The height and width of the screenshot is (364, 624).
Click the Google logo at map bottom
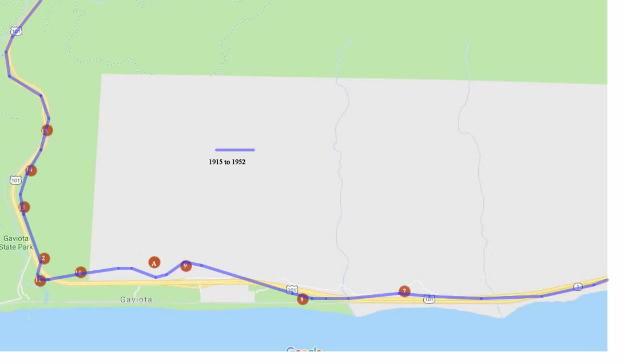304,349
